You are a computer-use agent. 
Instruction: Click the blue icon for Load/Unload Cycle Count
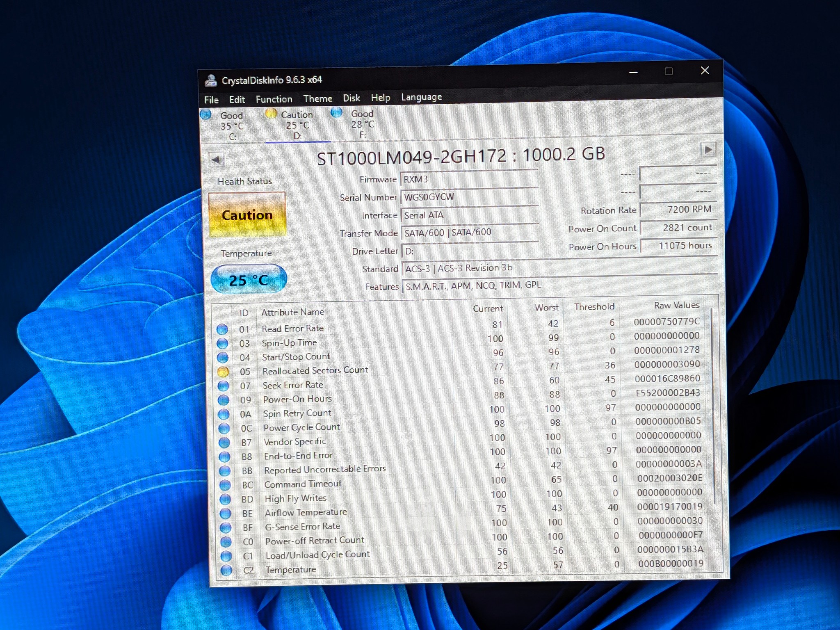point(226,556)
